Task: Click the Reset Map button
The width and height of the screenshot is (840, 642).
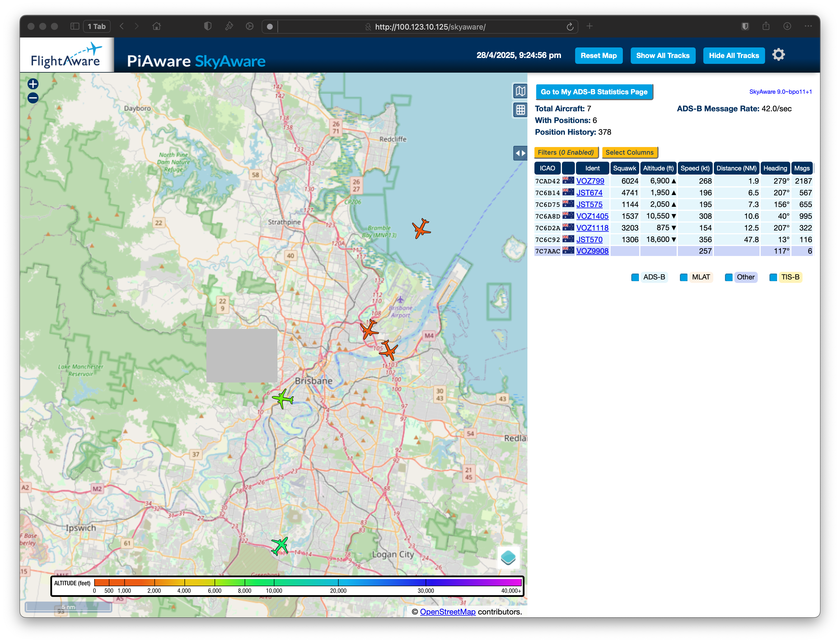Action: 598,56
